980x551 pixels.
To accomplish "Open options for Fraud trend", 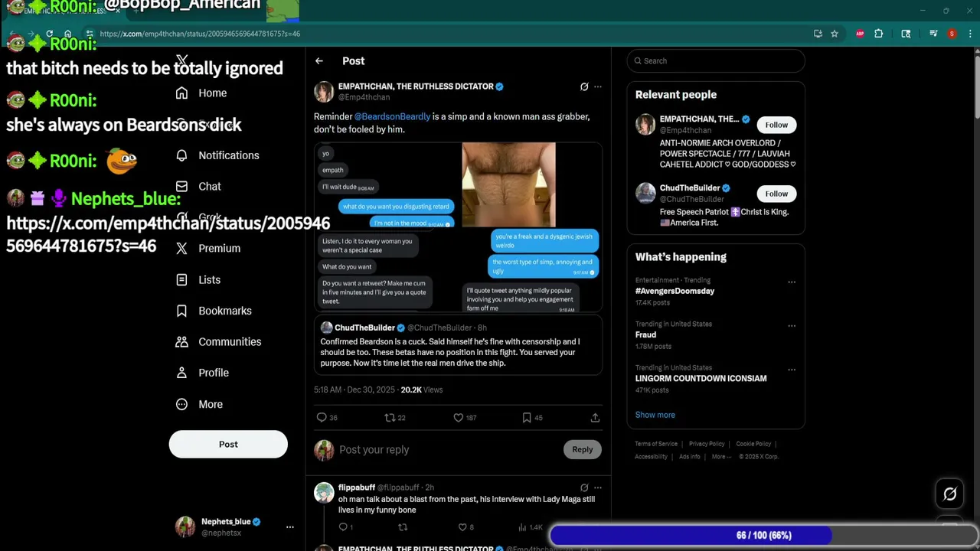I will point(792,326).
